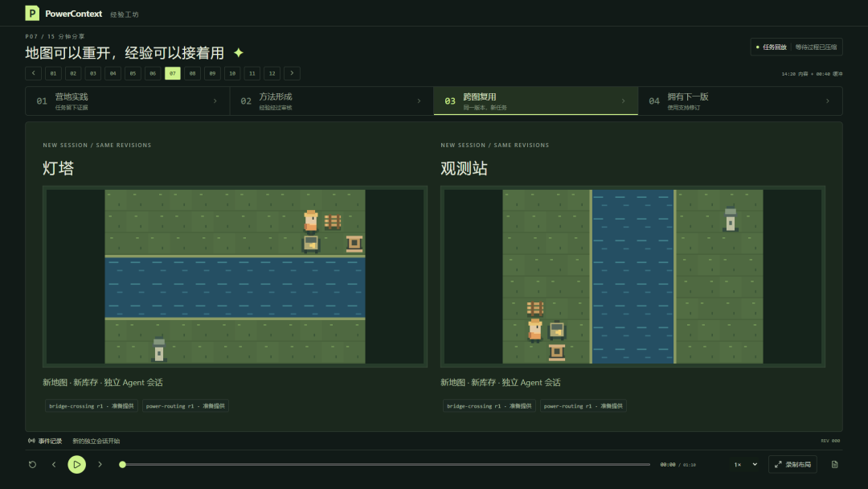Click the sparkle star beside the title
The width and height of the screenshot is (868, 489).
click(x=239, y=52)
